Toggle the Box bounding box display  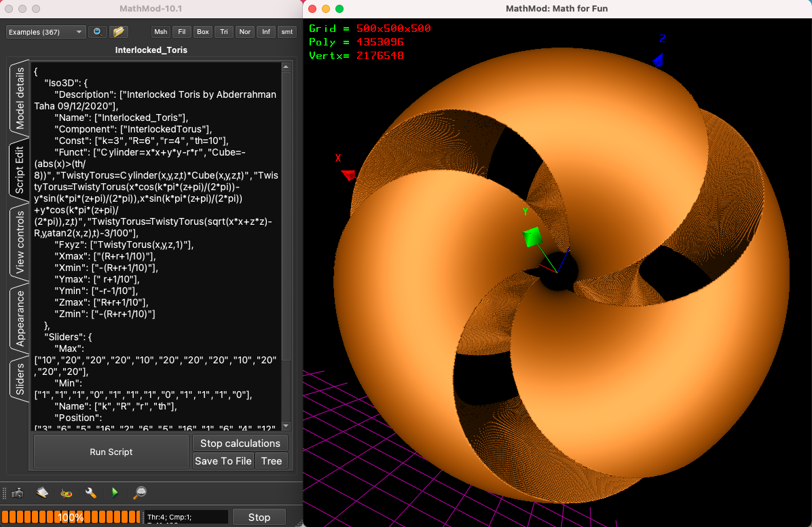coord(202,31)
